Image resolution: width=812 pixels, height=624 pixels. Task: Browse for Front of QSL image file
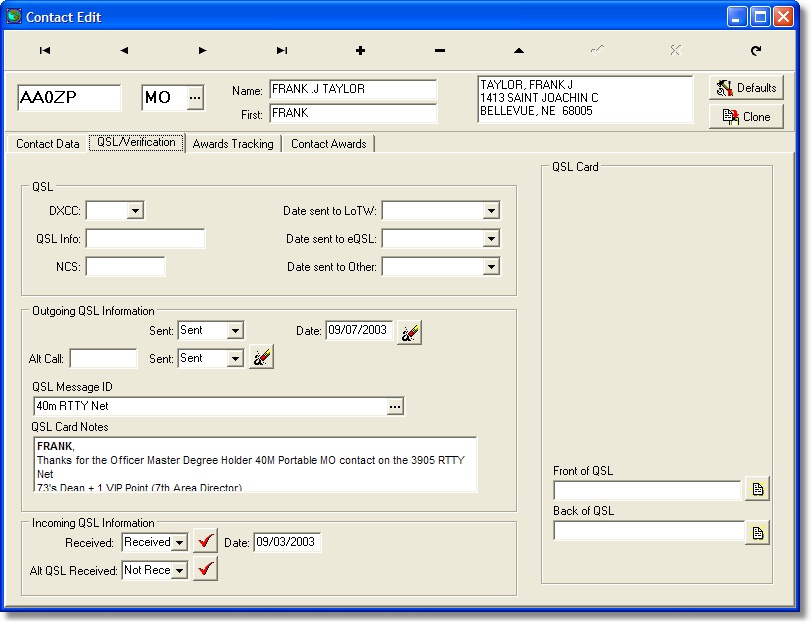coord(758,489)
